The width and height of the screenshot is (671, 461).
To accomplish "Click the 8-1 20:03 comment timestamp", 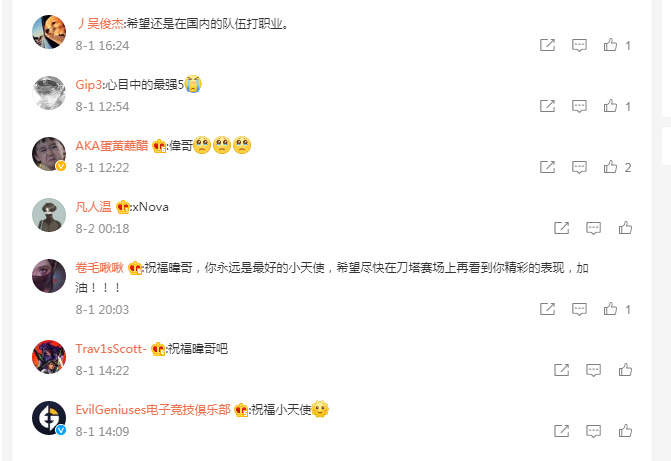I will point(102,309).
